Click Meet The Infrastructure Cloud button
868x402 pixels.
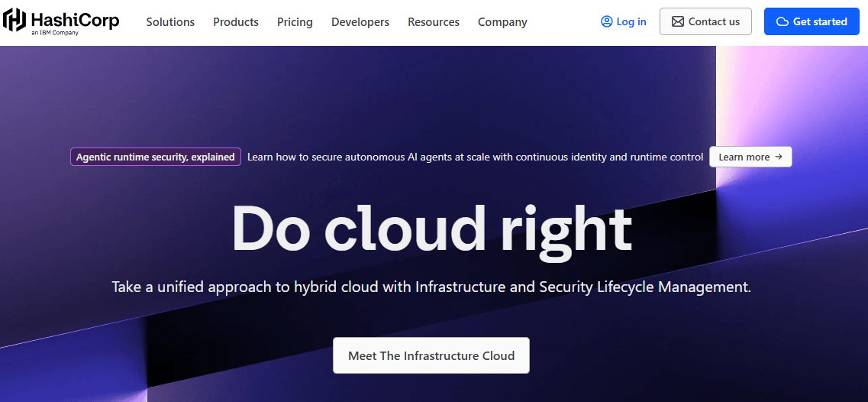[x=431, y=355]
